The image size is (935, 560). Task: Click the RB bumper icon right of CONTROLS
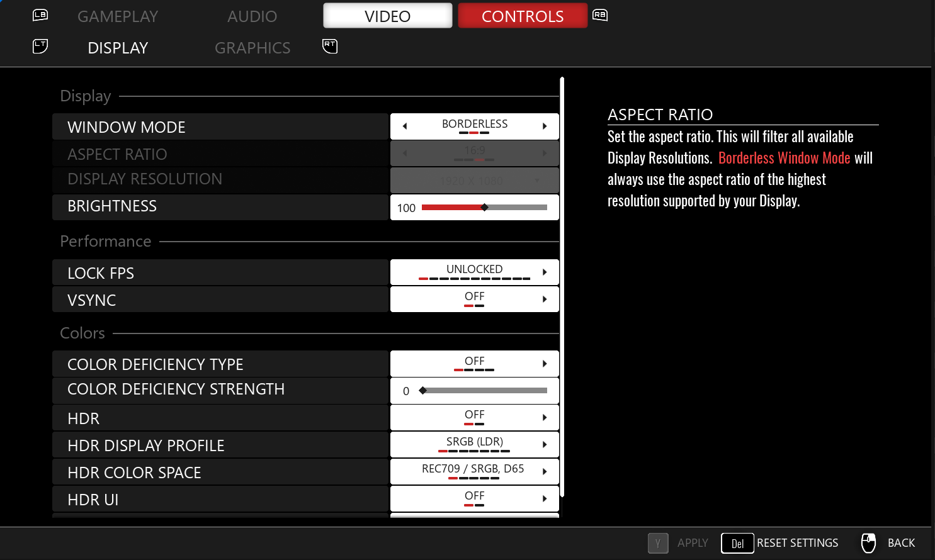pos(600,15)
